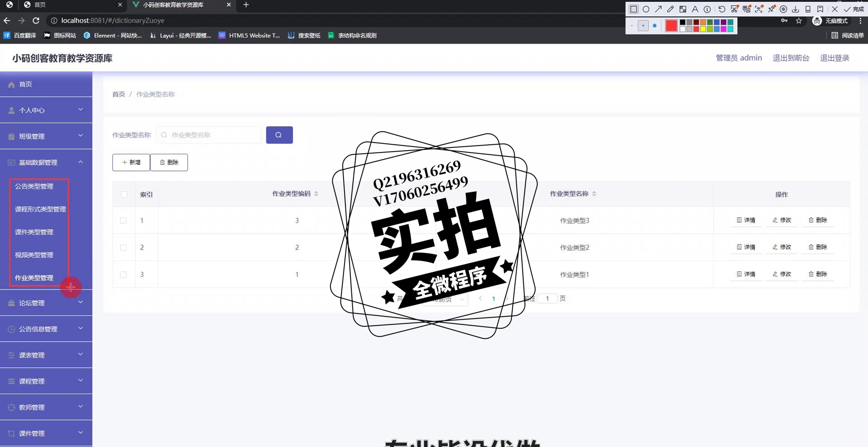Open the 百度翻译 bookmark
This screenshot has width=868, height=447.
tap(20, 35)
